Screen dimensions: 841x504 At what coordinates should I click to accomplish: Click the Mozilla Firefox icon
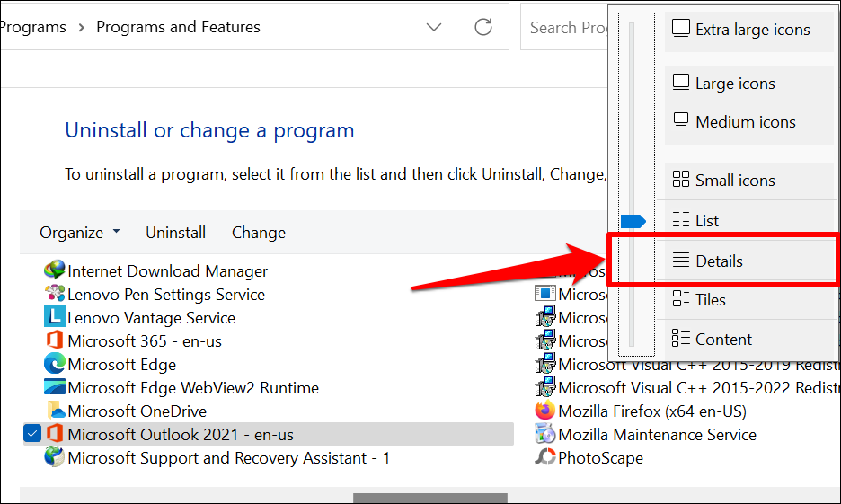[544, 411]
